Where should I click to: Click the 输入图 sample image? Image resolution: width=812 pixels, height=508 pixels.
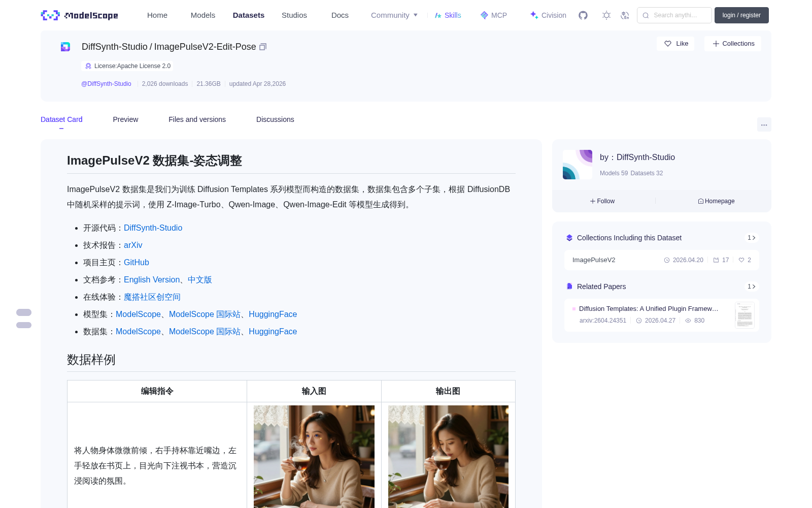tap(314, 457)
